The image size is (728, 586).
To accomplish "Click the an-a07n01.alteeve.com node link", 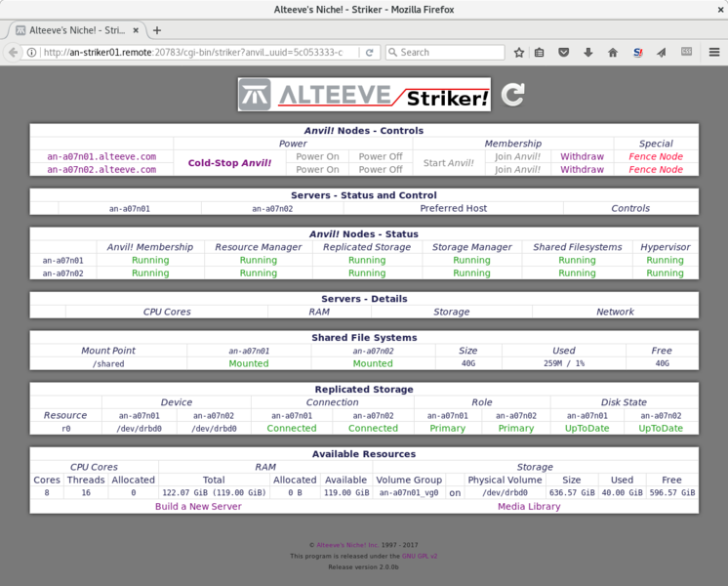I will tap(101, 156).
